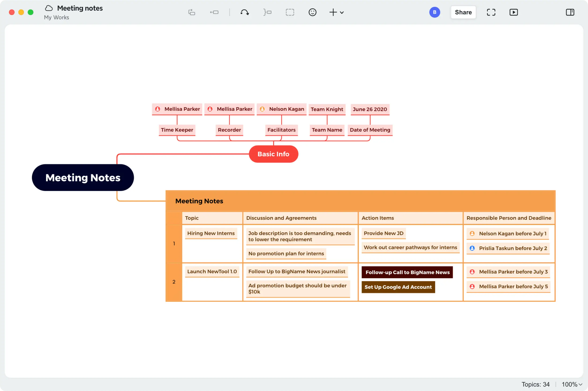Screen dimensions: 588x391
Task: Click the Topic toolbar icon
Action: (192, 12)
